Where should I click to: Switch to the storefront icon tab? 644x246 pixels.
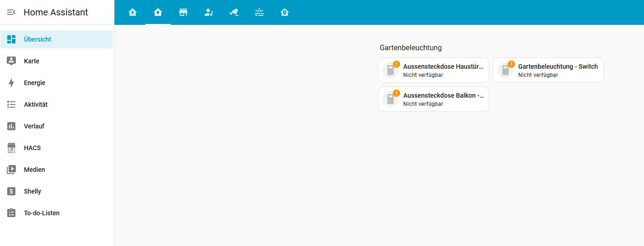[x=183, y=12]
